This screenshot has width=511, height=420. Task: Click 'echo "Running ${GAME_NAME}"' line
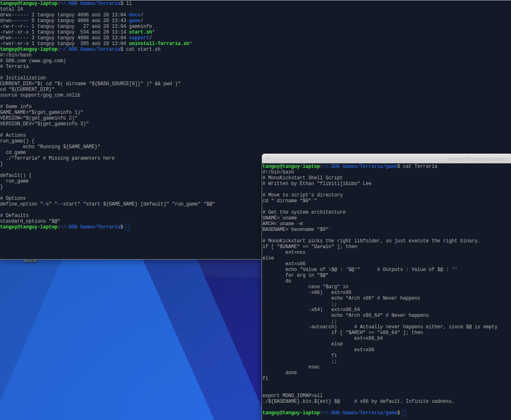[x=61, y=147]
